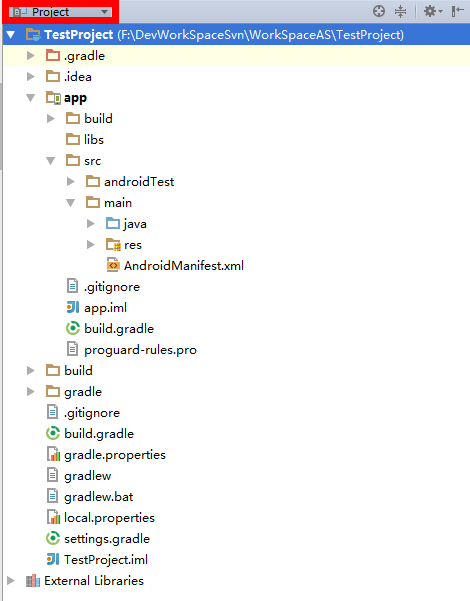
Task: Expand the root-level build folder arrow
Action: (31, 370)
